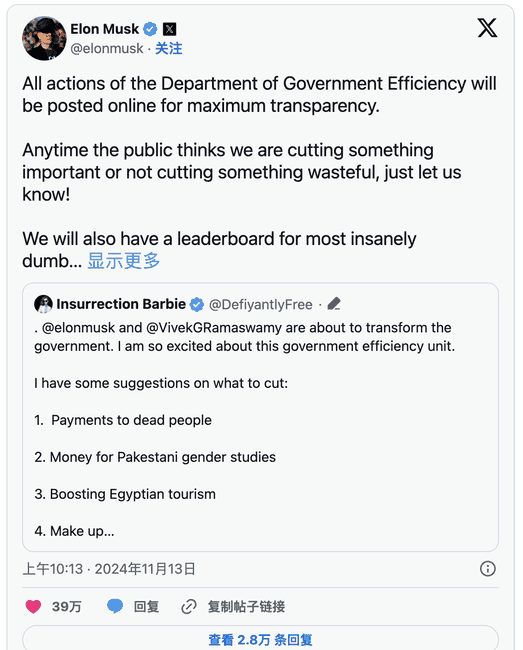Click the chain link copy icon
523x650 pixels.
[x=189, y=606]
